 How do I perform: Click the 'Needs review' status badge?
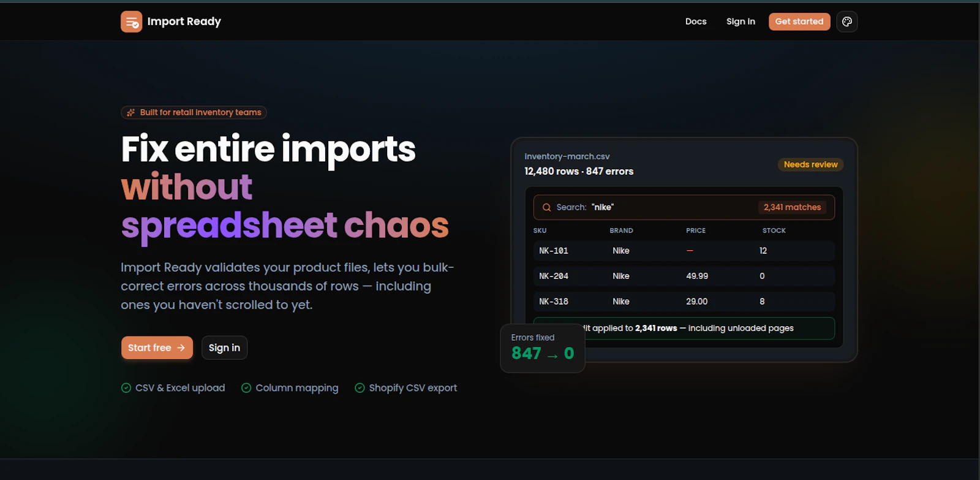pyautogui.click(x=810, y=164)
